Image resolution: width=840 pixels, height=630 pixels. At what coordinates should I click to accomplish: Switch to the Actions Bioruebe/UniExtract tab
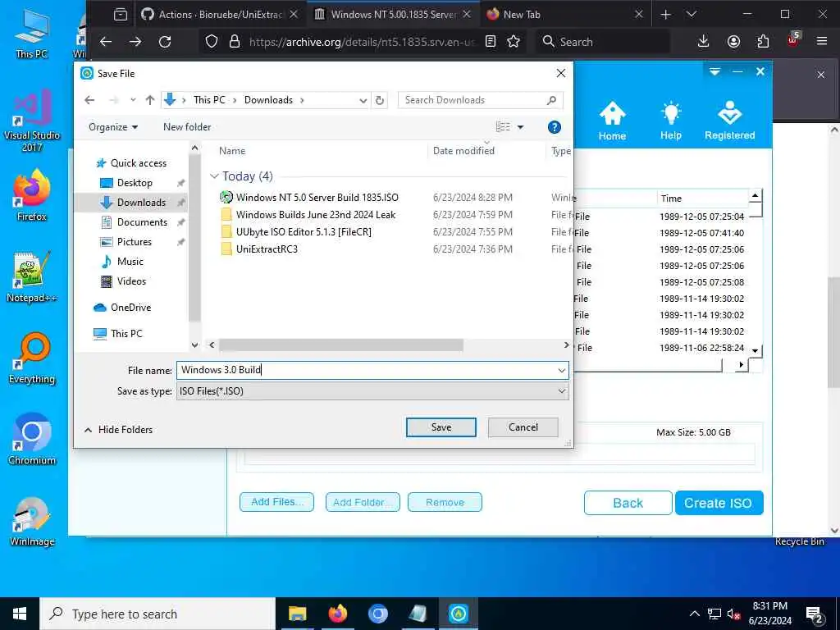tap(220, 15)
